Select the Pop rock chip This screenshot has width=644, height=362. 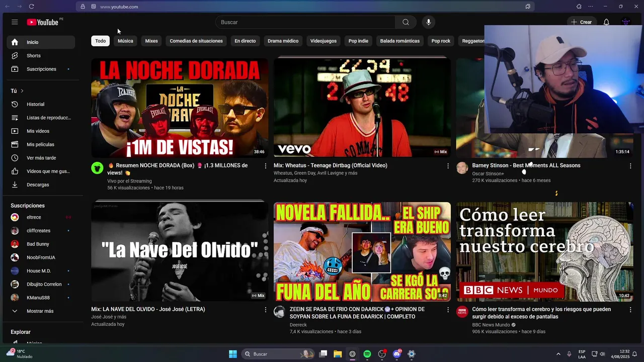pyautogui.click(x=441, y=41)
